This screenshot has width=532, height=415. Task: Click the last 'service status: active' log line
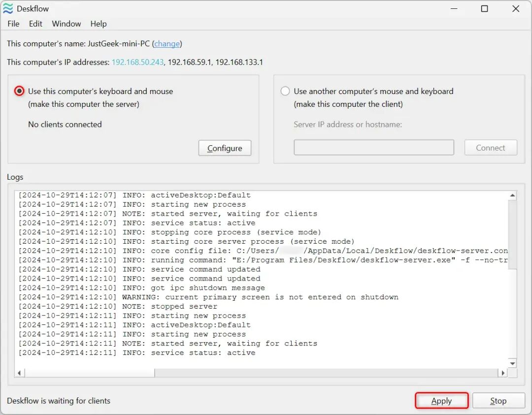(x=137, y=352)
